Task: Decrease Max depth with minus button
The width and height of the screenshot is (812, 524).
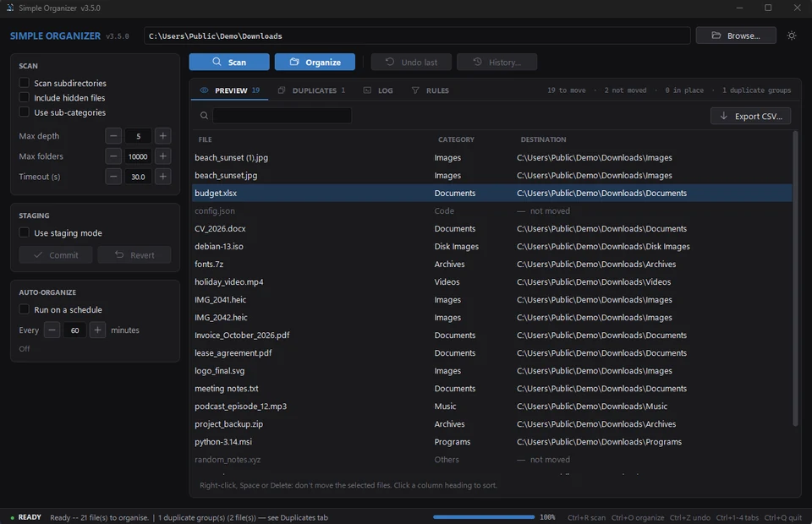Action: [113, 136]
